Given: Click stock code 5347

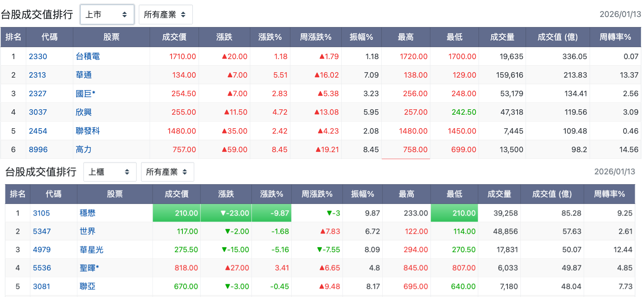Looking at the screenshot, I should (x=42, y=231).
